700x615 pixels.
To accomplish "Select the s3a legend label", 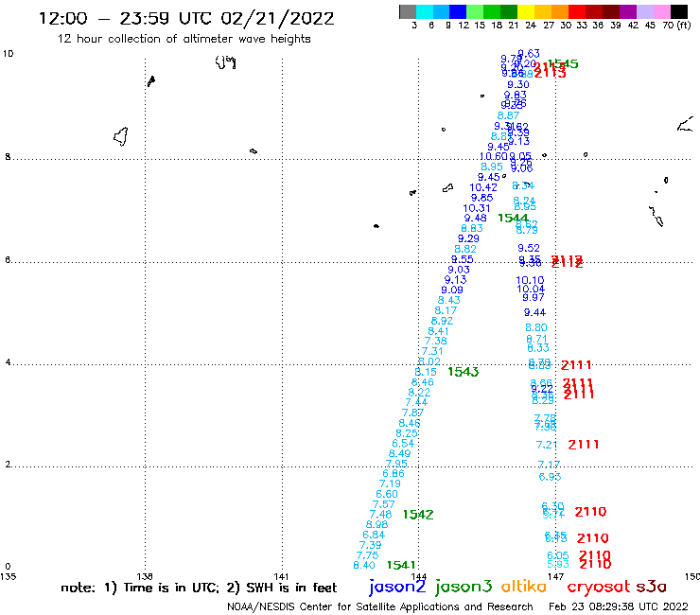I will click(651, 587).
